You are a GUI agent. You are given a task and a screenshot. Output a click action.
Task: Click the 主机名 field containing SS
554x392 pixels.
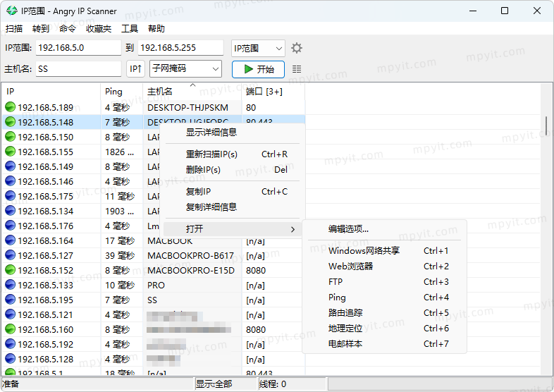(78, 68)
